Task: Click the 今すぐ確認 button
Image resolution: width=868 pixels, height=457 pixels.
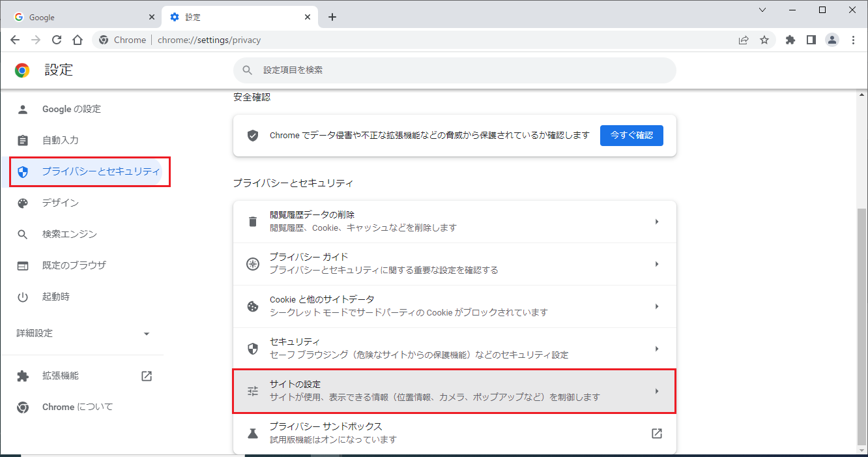Action: (631, 136)
